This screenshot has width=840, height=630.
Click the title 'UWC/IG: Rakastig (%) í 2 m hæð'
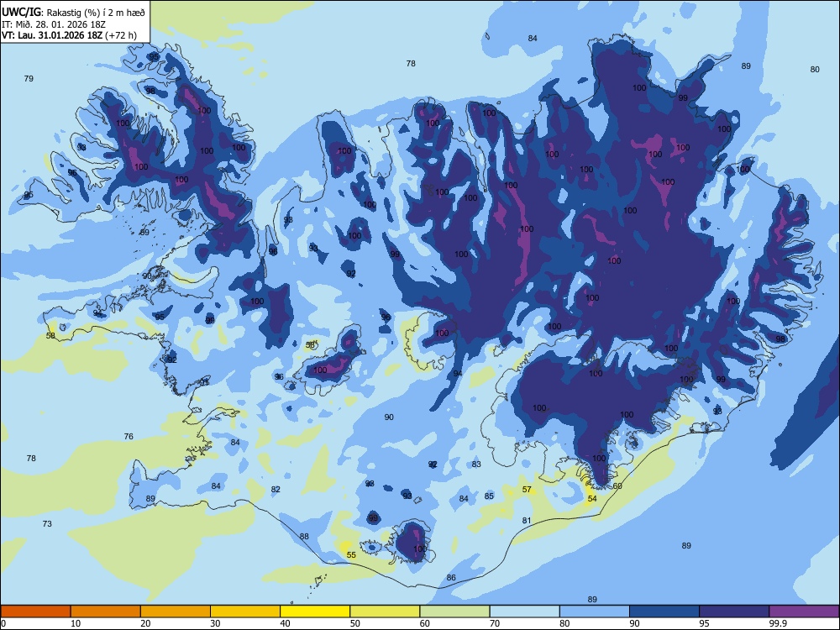(73, 12)
